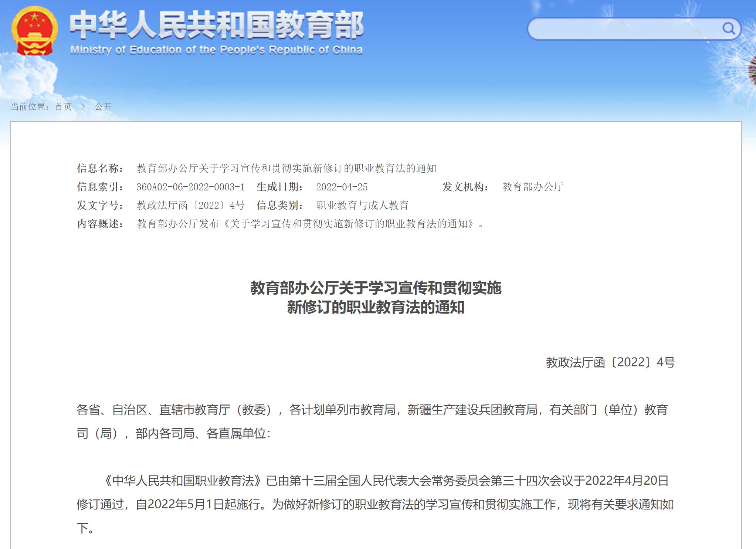Select 职业教育与成人教育 category value
Viewport: 756px width, 549px height.
[362, 205]
